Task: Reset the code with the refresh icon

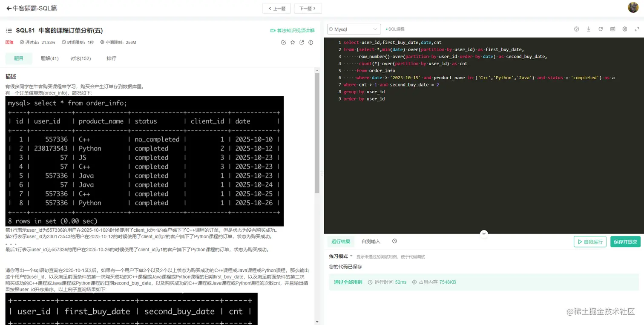Action: pyautogui.click(x=600, y=29)
